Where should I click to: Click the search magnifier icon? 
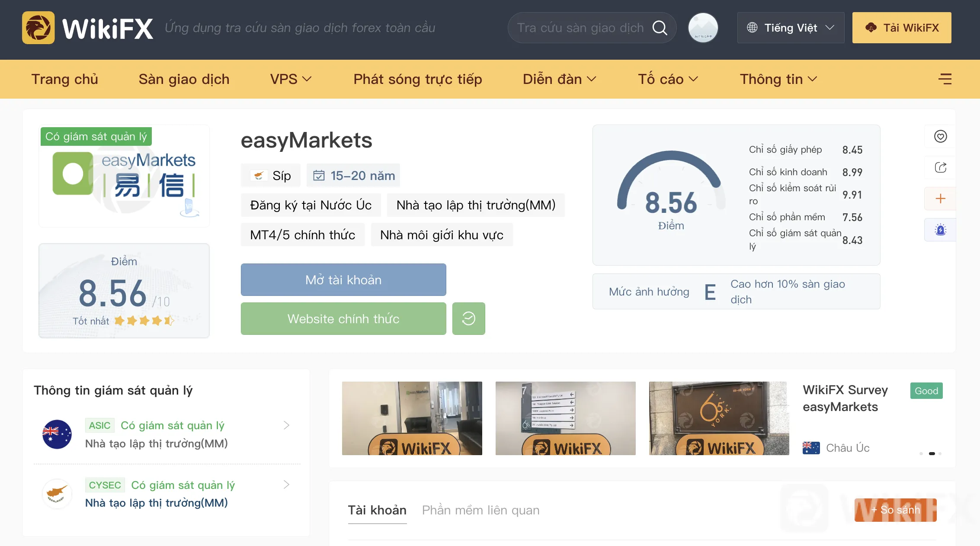pyautogui.click(x=660, y=28)
